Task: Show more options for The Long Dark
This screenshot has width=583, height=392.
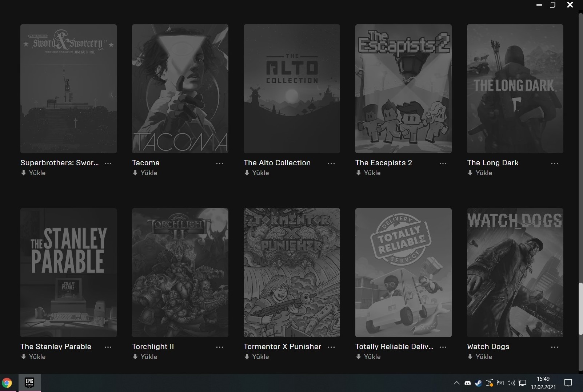Action: [x=555, y=163]
